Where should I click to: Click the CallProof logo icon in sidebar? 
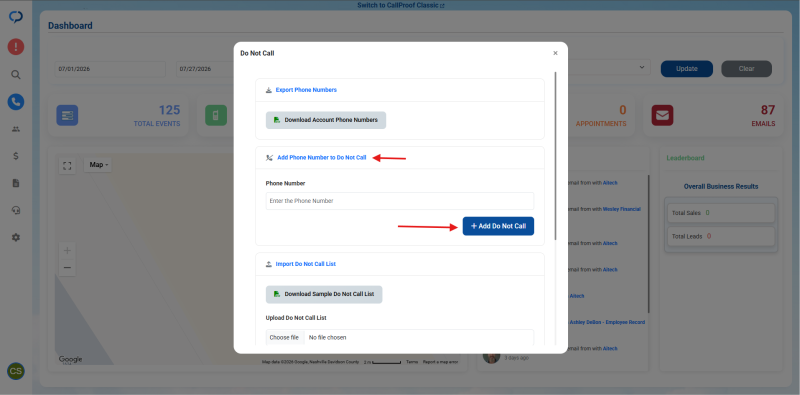click(x=16, y=17)
